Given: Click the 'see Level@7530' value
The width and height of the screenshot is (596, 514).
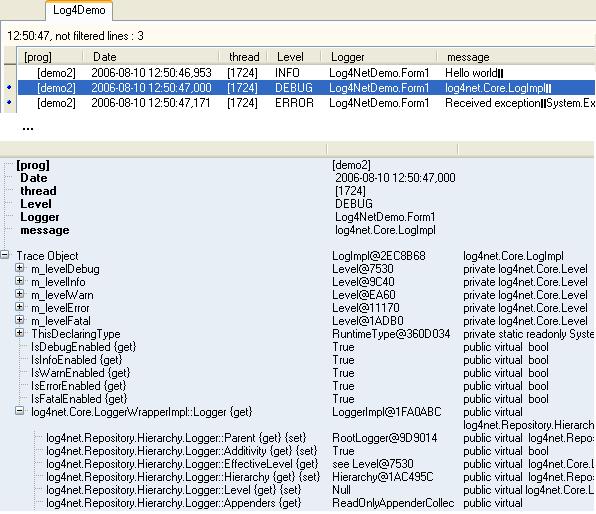Looking at the screenshot, I should coord(372,464).
